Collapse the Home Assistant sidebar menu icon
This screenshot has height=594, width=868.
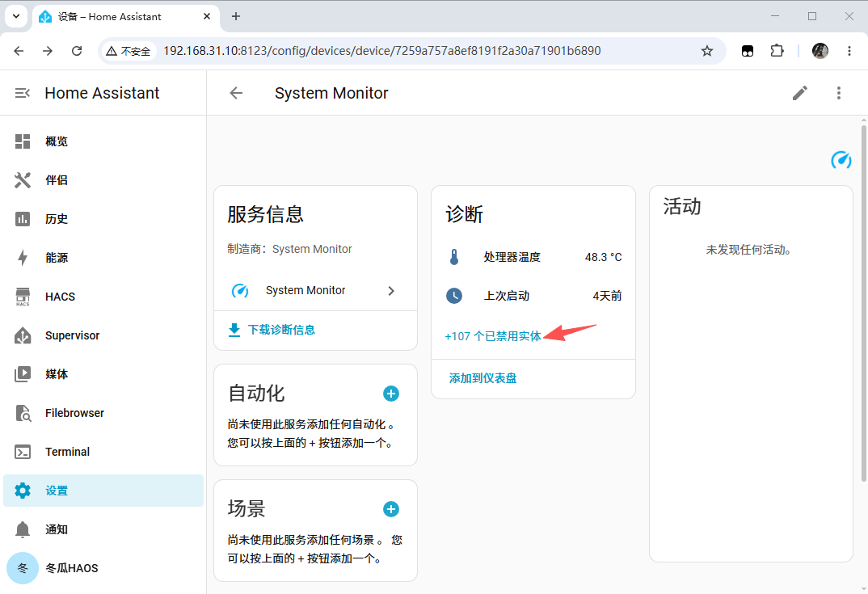pyautogui.click(x=22, y=93)
